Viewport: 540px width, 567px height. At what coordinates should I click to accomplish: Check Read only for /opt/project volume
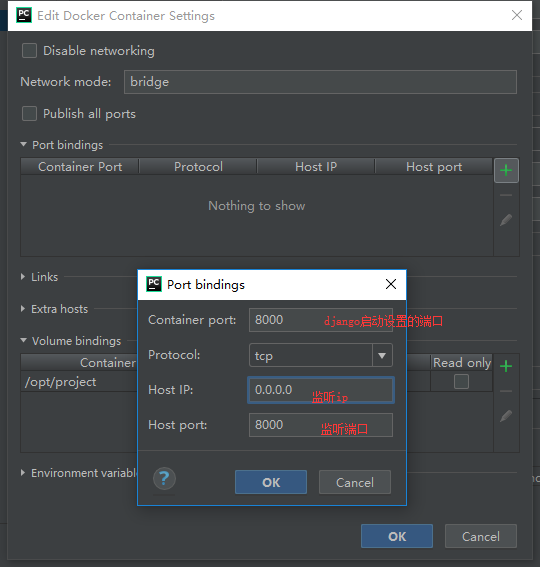[x=462, y=381]
